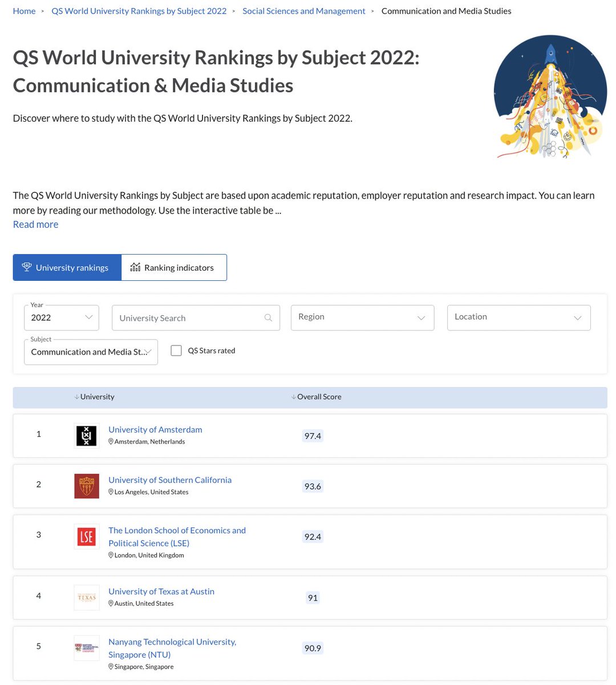This screenshot has width=616, height=685.
Task: Go to Home breadcrumb
Action: click(24, 11)
